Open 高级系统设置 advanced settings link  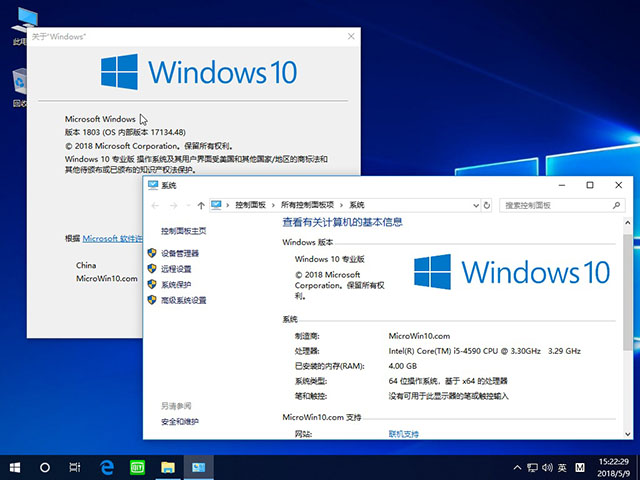click(x=184, y=300)
